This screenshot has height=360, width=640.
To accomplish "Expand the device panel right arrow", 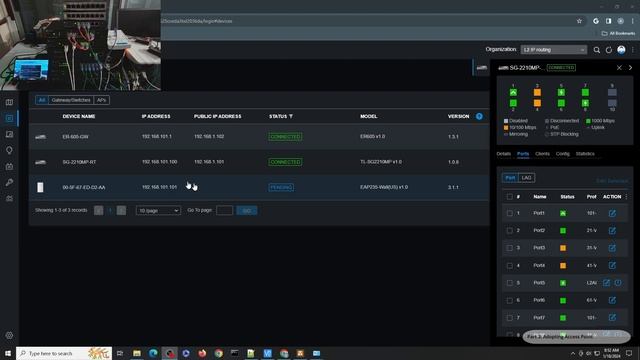I will 630,68.
